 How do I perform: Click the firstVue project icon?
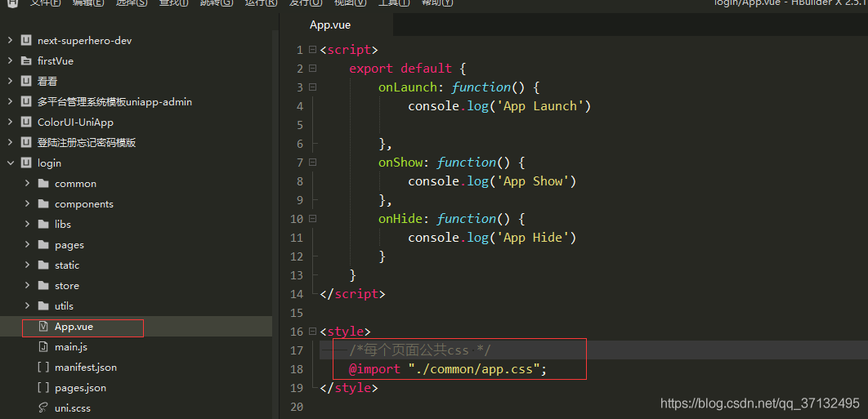[26, 60]
